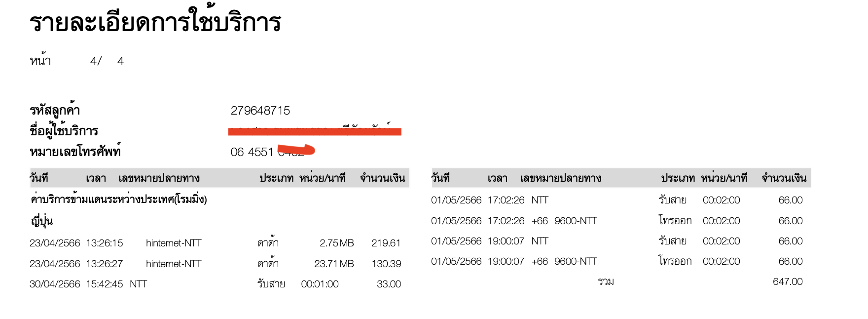Click the page number 4/ 4
The height and width of the screenshot is (319, 868).
coord(107,61)
